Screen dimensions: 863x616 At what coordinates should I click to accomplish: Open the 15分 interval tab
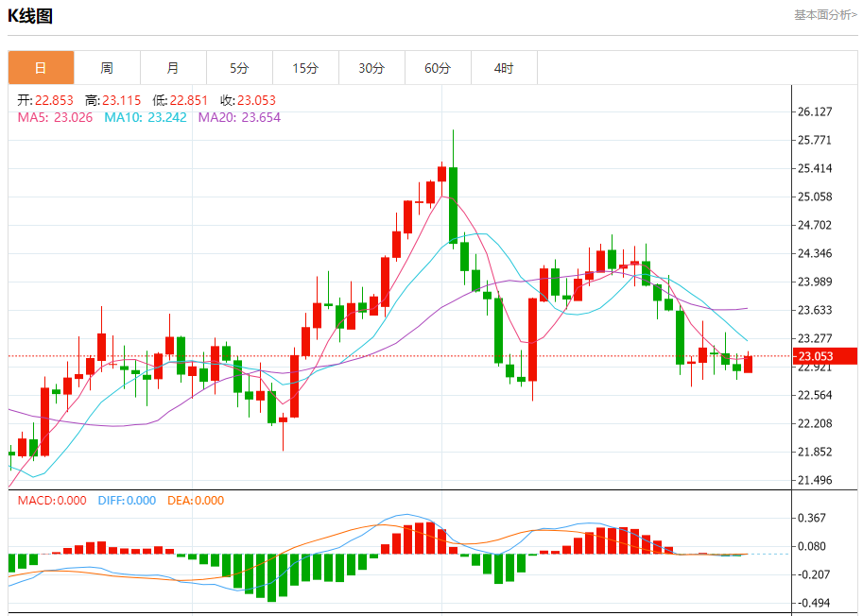(305, 68)
